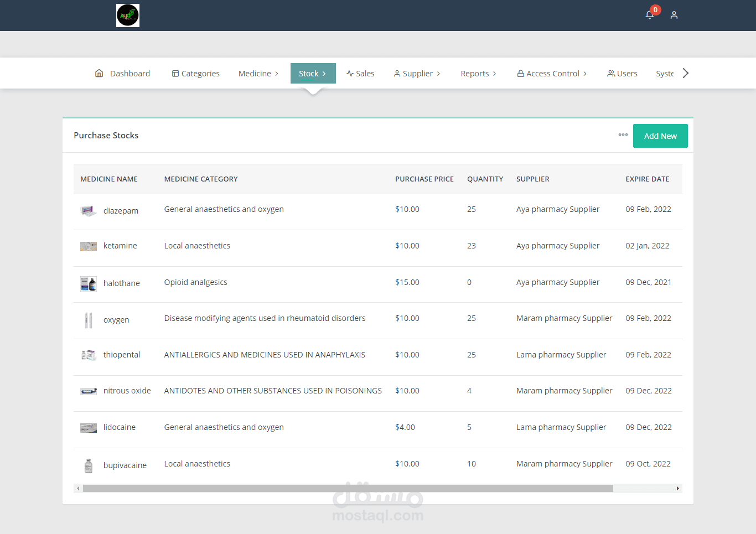Expand the Supplier dropdown menu
Image resolution: width=756 pixels, height=534 pixels.
pos(417,73)
